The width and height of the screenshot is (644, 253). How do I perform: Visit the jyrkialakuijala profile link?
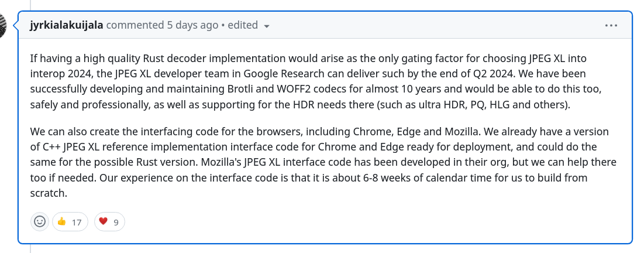click(x=67, y=25)
